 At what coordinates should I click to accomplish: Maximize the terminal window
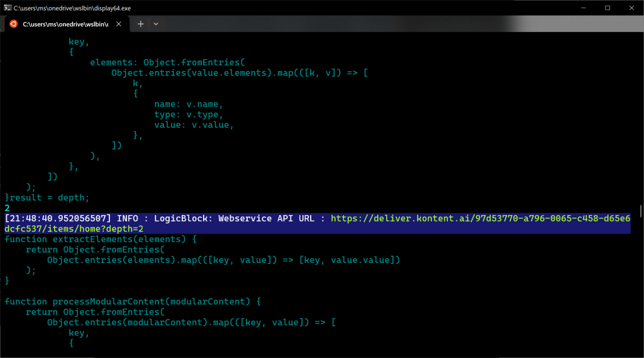click(x=608, y=8)
